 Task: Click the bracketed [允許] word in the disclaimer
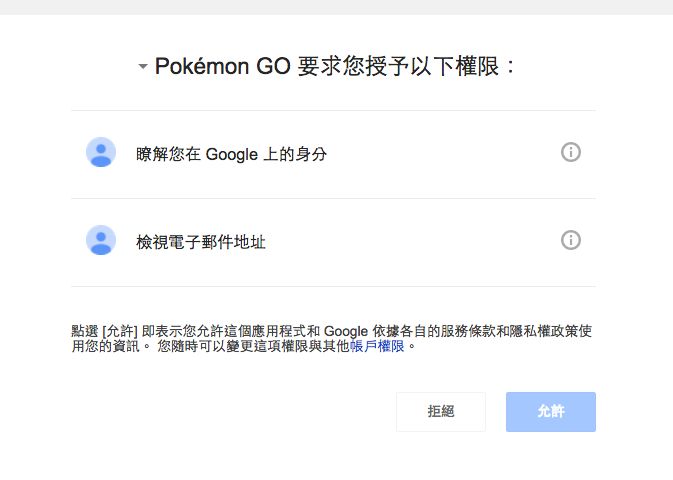[x=119, y=331]
